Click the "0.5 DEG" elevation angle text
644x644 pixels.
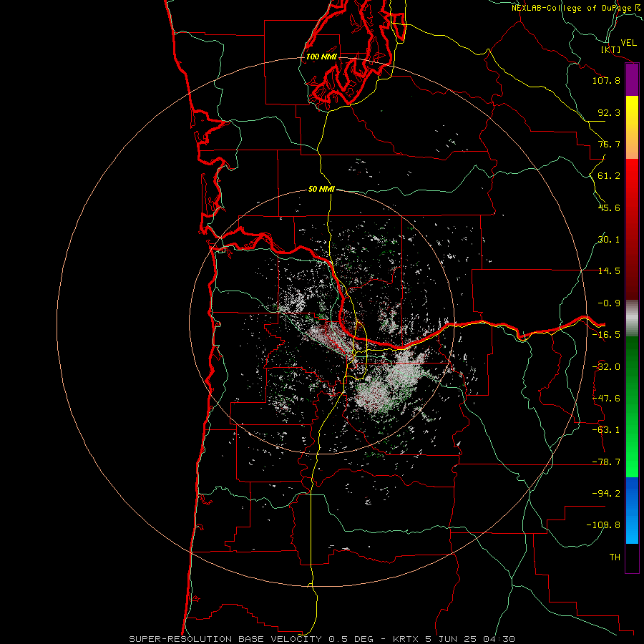point(351,639)
